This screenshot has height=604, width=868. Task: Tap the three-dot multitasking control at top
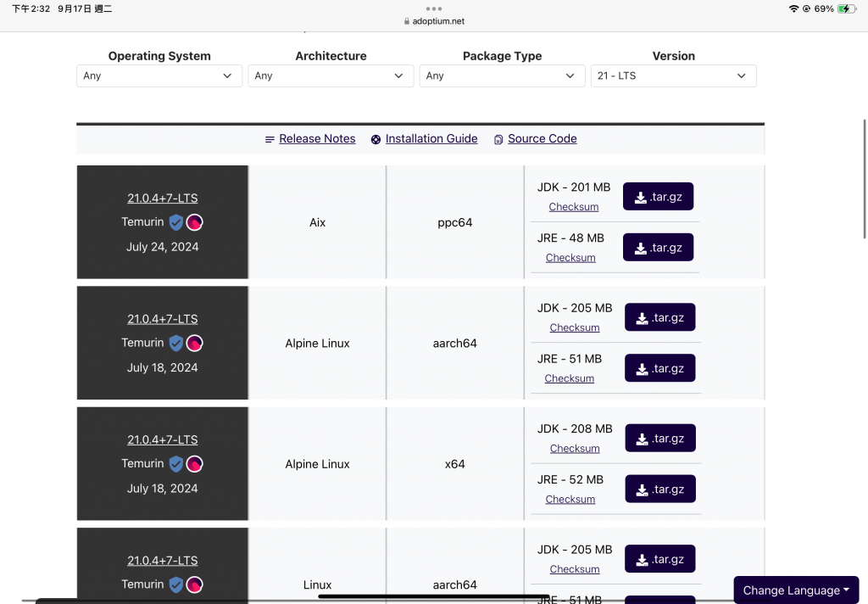(434, 8)
